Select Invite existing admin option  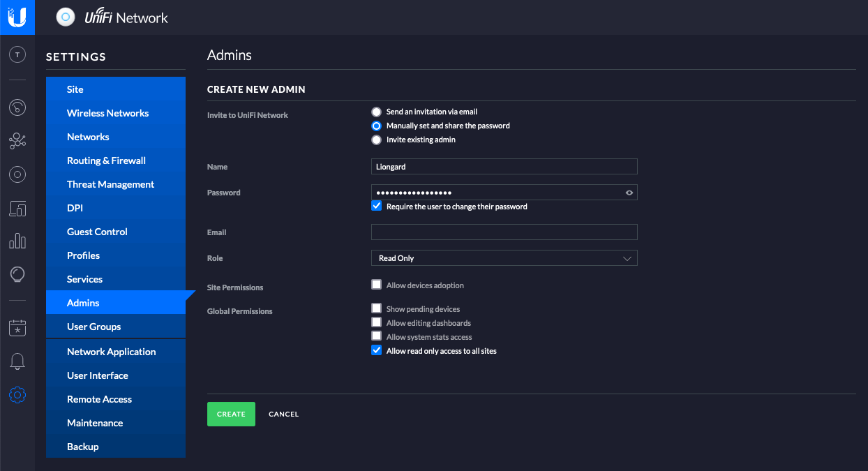tap(377, 140)
